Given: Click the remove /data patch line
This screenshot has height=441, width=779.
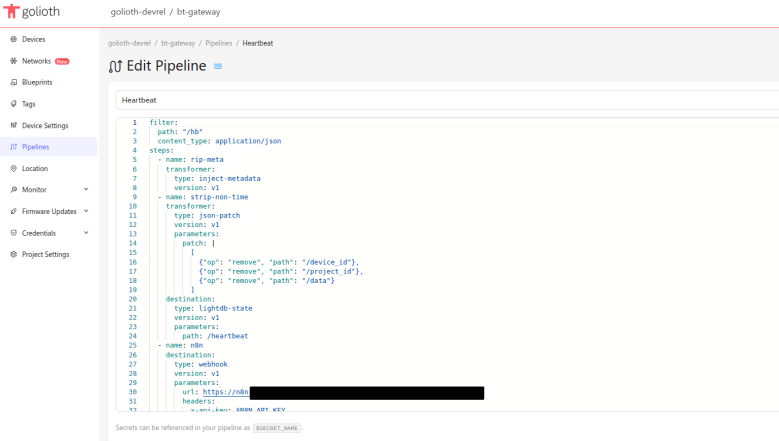Looking at the screenshot, I should click(267, 281).
